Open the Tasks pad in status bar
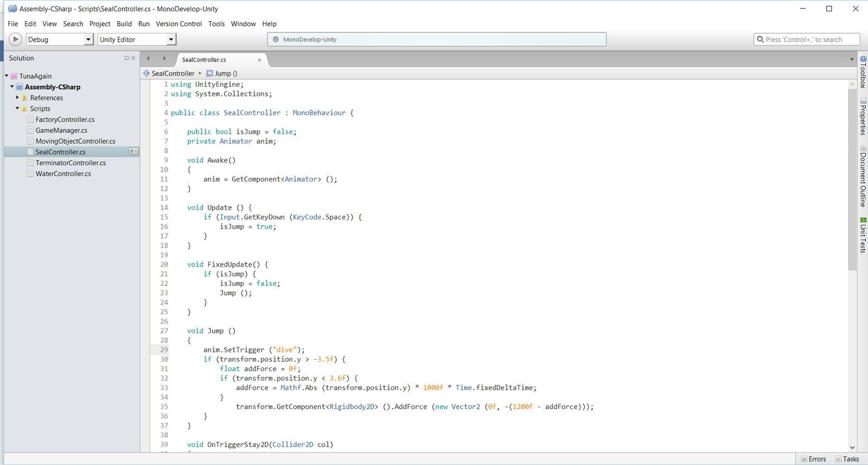This screenshot has height=465, width=868. (x=847, y=459)
